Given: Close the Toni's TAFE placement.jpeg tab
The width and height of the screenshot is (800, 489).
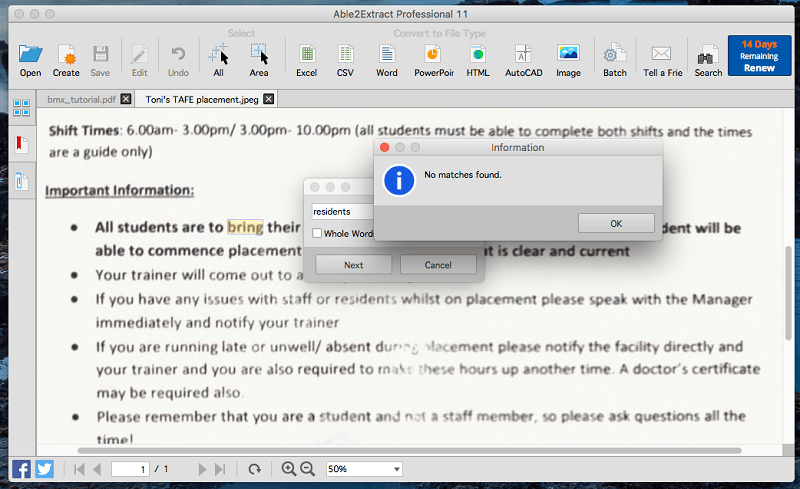Looking at the screenshot, I should point(268,99).
